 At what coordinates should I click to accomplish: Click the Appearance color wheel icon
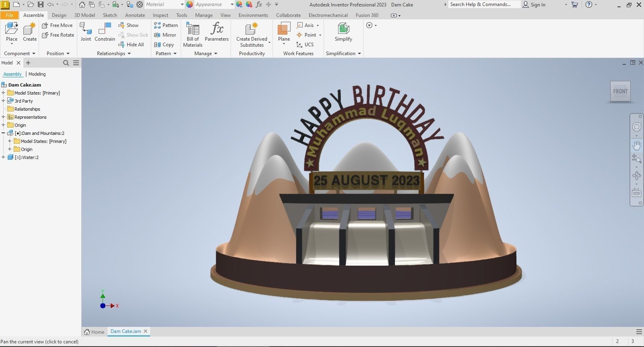pyautogui.click(x=190, y=4)
